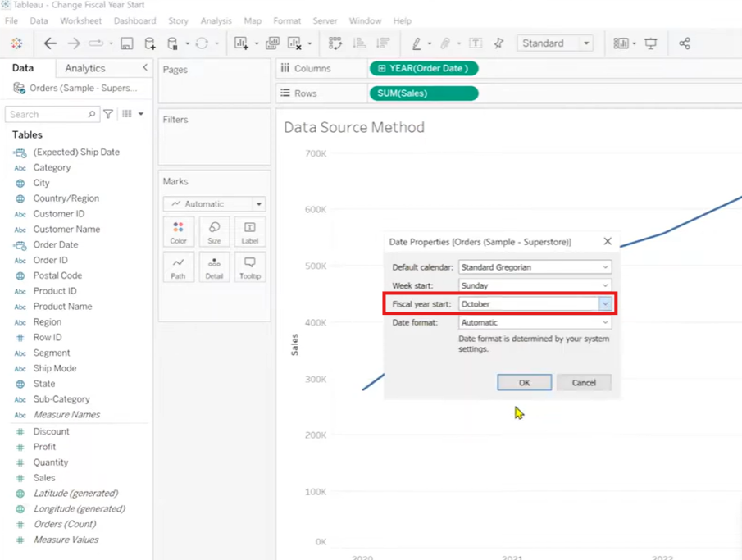Click the Detail marks card

214,267
